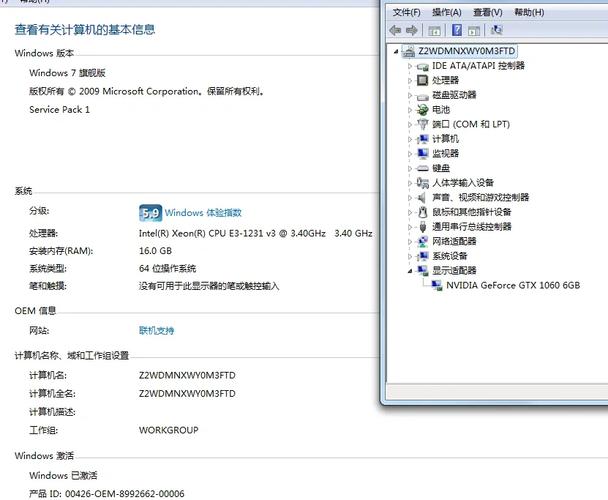608x500 pixels.
Task: Open Help via the blue question-mark toolbar icon
Action: tap(457, 30)
